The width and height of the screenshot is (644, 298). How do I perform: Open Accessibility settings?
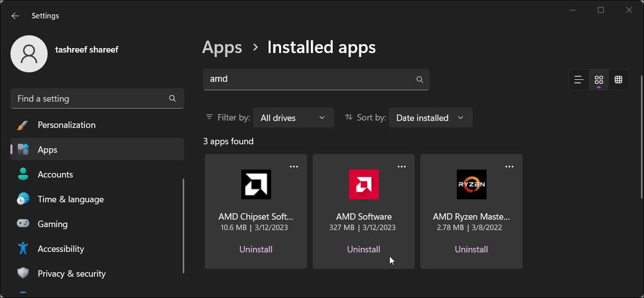coord(97,249)
